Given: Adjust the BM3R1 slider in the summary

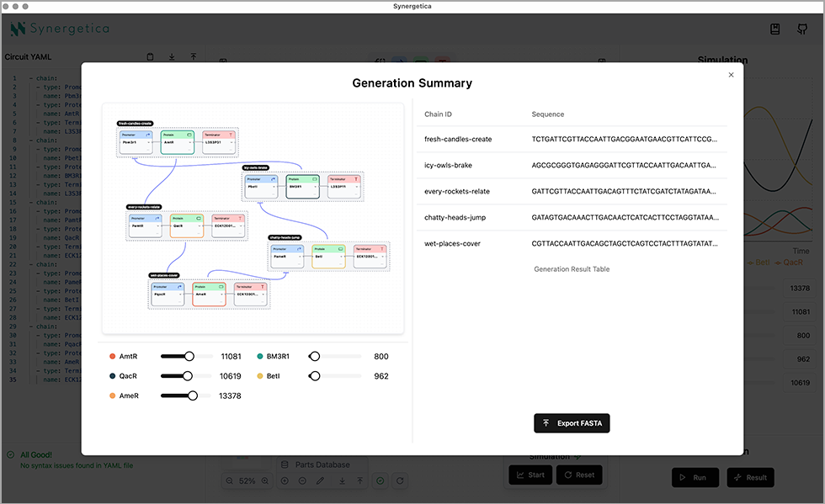Looking at the screenshot, I should (315, 357).
